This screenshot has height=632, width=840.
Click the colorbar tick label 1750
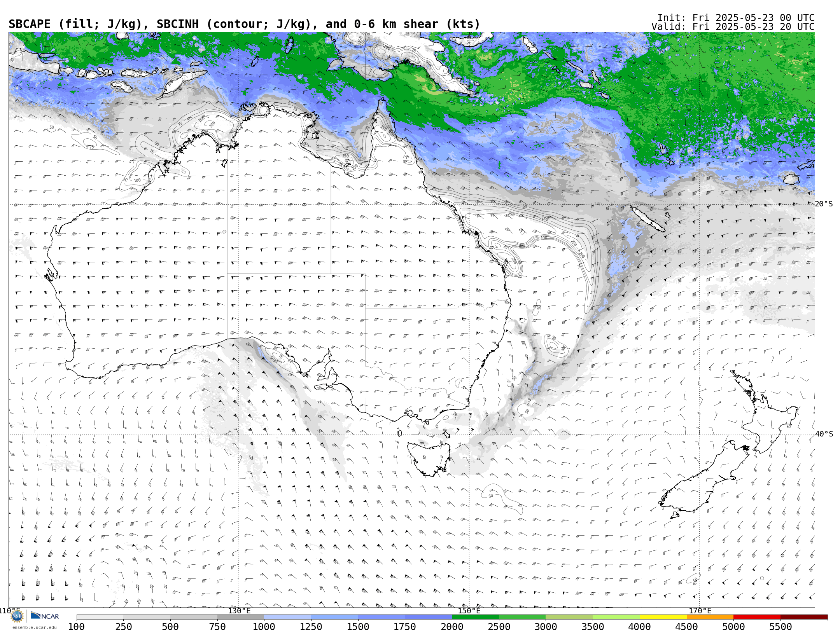[405, 627]
